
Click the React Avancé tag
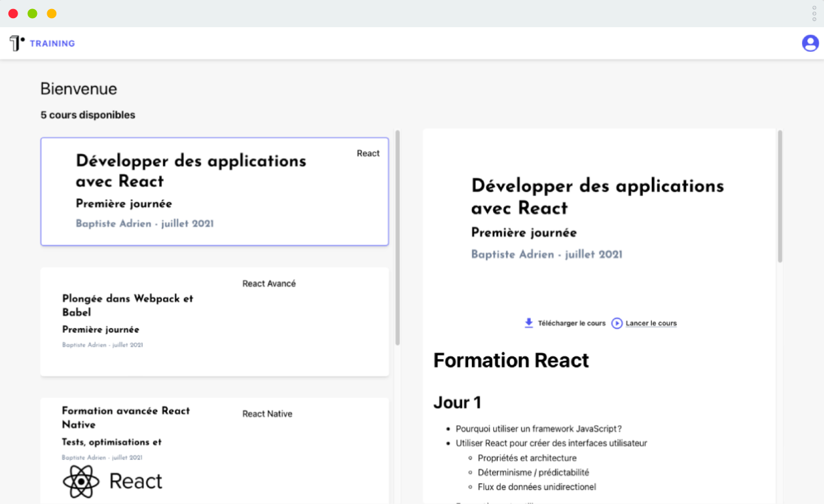(269, 283)
